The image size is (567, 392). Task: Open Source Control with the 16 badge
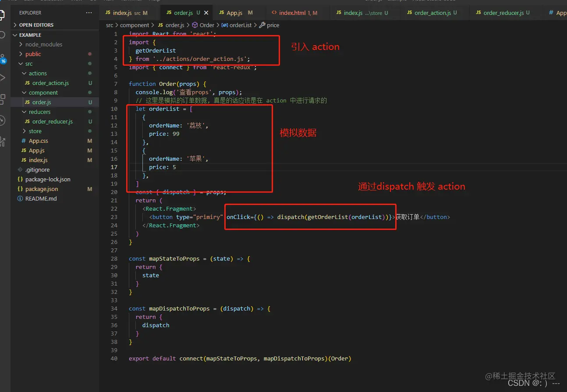(x=2, y=58)
